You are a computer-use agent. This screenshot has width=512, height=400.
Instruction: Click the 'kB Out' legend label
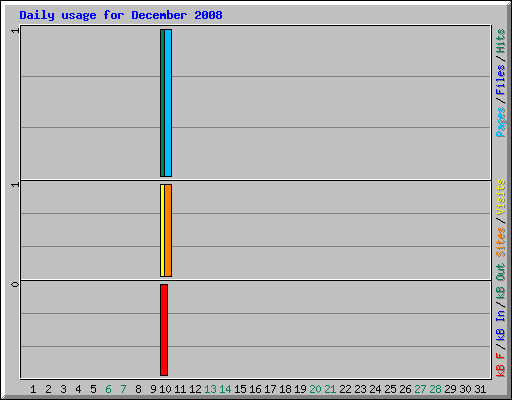pyautogui.click(x=501, y=282)
